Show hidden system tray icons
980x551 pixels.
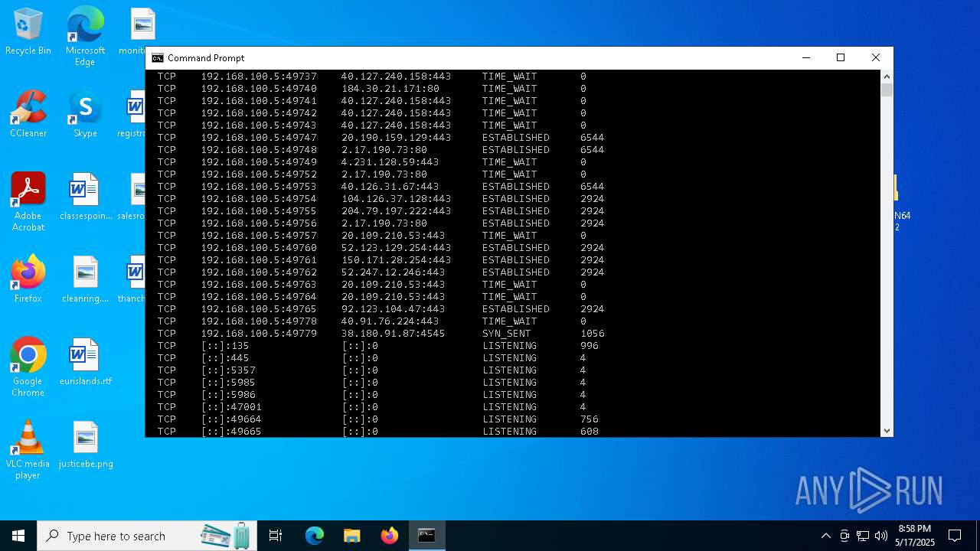click(825, 536)
